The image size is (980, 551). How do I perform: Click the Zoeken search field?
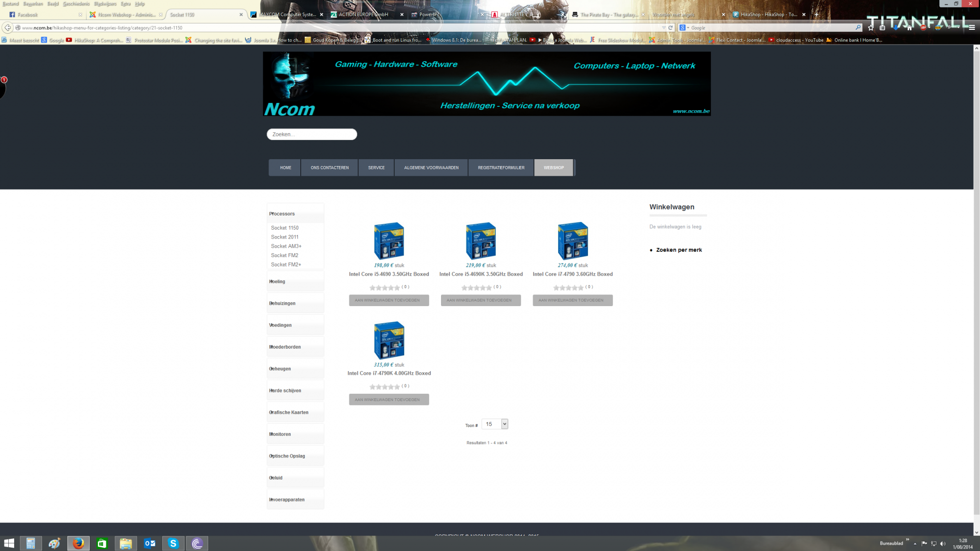click(312, 134)
